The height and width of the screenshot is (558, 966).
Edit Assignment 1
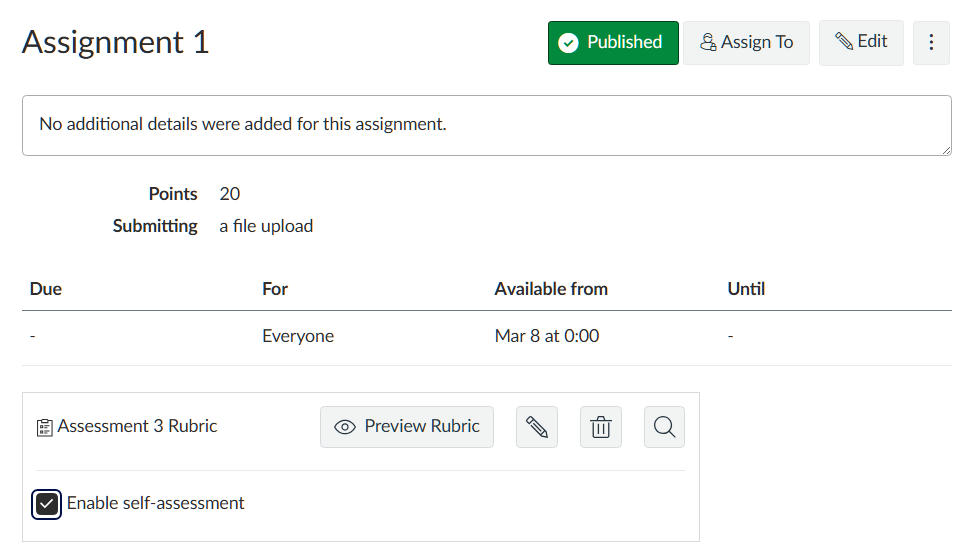(861, 42)
